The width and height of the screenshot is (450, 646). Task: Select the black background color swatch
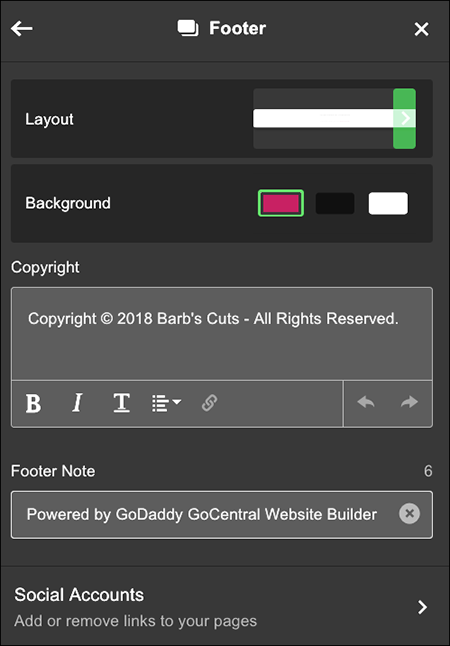click(335, 203)
